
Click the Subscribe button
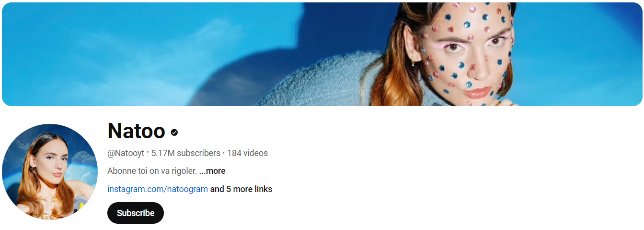(x=136, y=213)
